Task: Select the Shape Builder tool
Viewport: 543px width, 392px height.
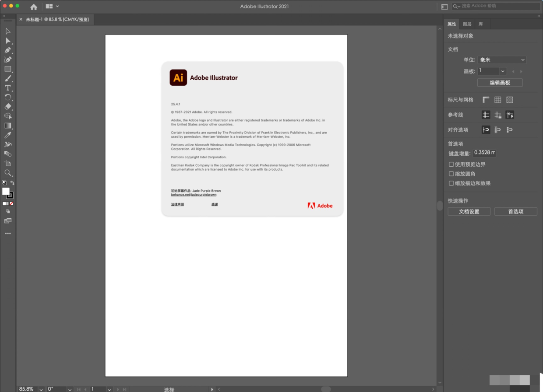Action: (x=8, y=116)
